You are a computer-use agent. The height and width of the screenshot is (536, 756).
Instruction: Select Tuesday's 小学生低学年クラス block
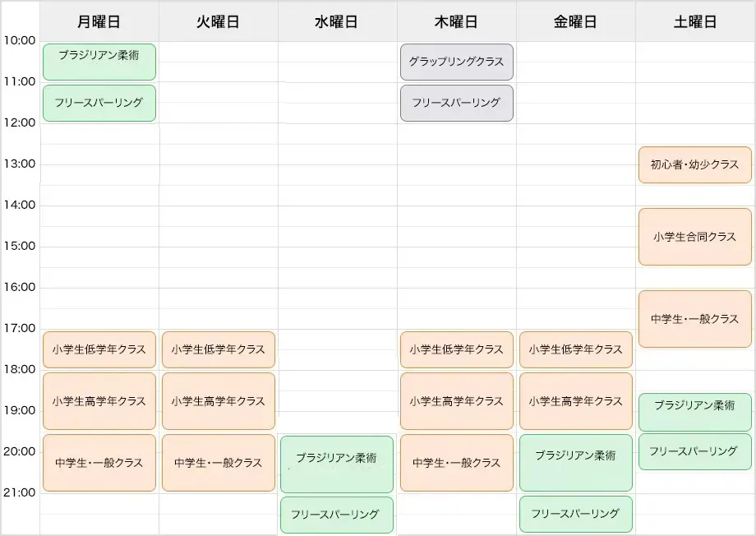218,349
